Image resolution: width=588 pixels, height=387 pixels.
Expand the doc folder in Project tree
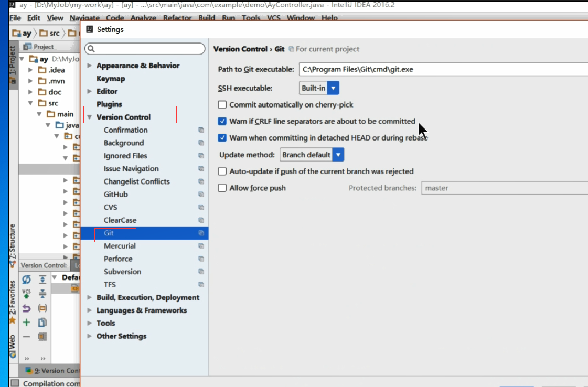pos(30,92)
